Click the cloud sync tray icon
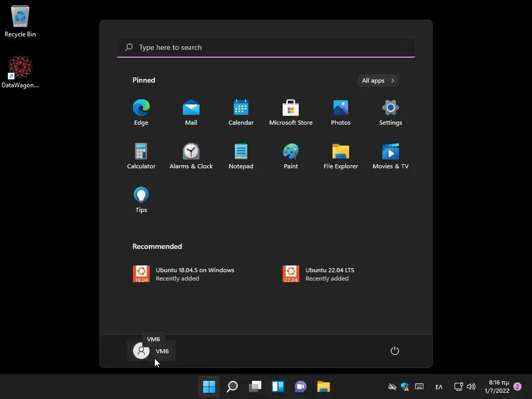Image resolution: width=532 pixels, height=399 pixels. click(x=392, y=387)
